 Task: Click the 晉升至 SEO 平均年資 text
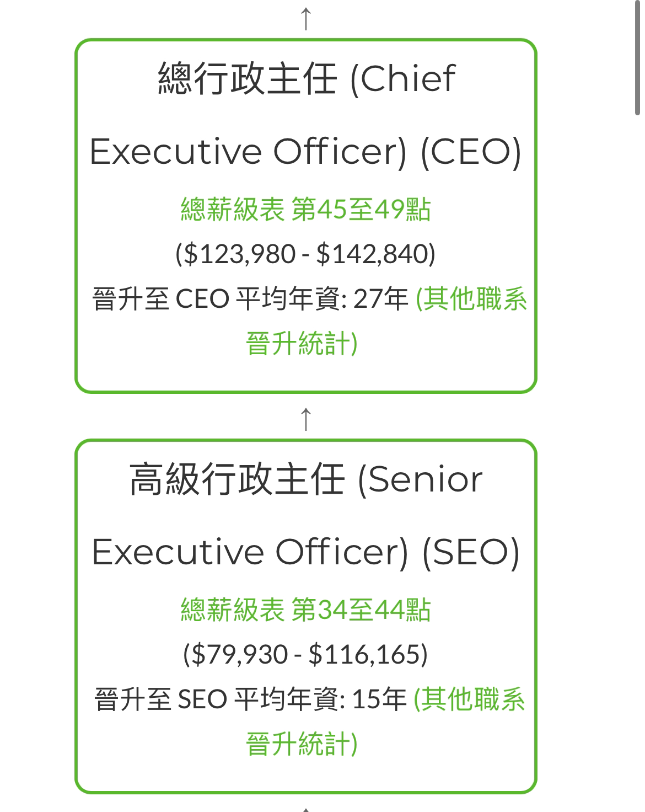coord(219,700)
